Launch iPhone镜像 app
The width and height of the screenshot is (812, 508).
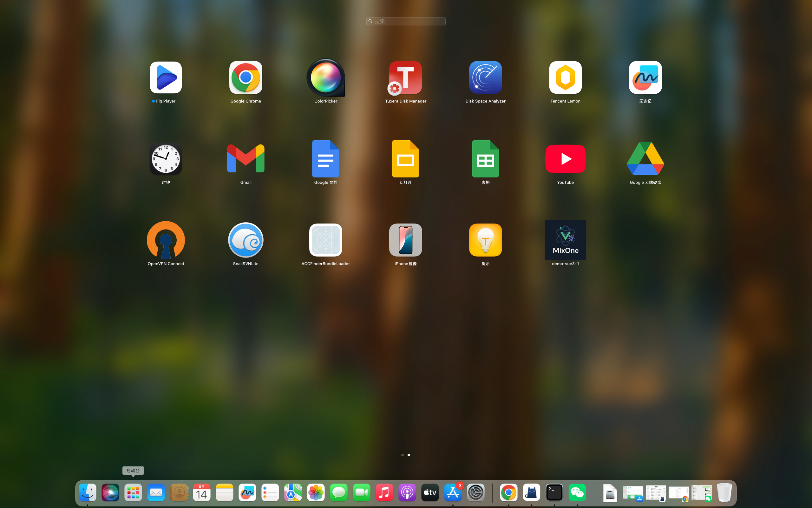405,240
